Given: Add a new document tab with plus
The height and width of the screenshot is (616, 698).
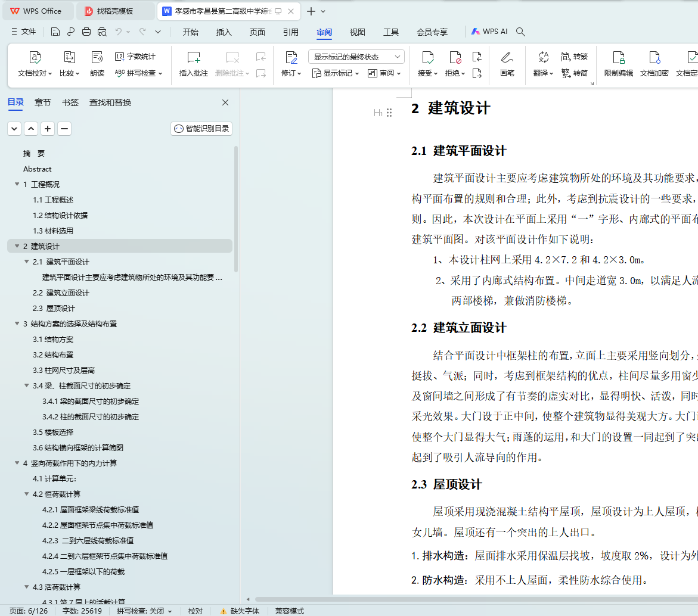Looking at the screenshot, I should click(311, 11).
